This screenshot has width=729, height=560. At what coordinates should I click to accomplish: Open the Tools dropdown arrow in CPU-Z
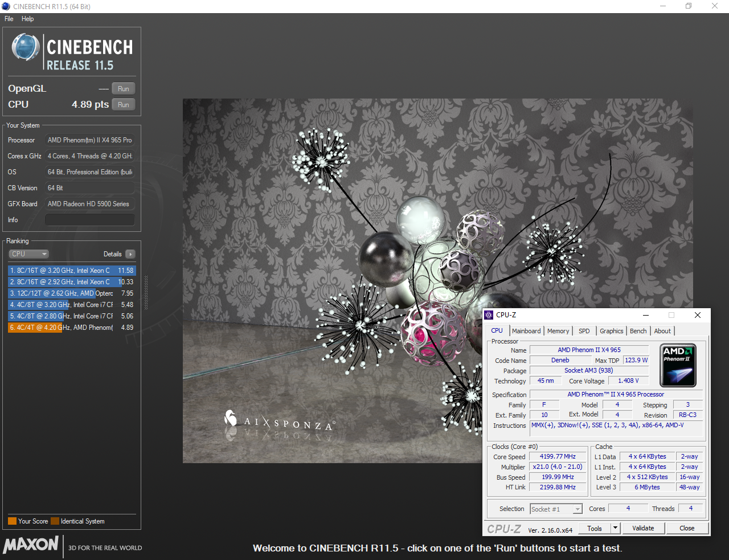point(615,529)
